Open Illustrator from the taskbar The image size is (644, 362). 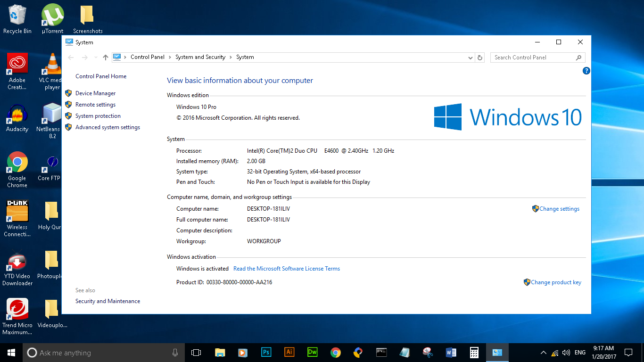pyautogui.click(x=289, y=353)
